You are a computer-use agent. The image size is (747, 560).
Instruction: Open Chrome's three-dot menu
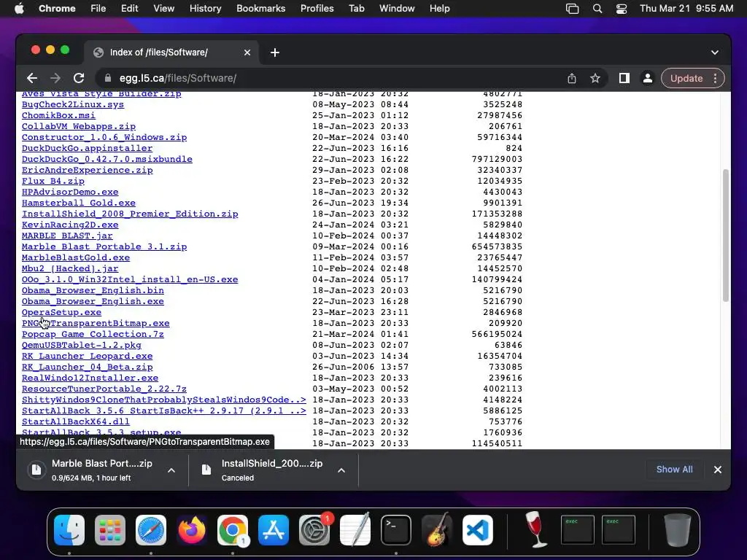tap(715, 78)
